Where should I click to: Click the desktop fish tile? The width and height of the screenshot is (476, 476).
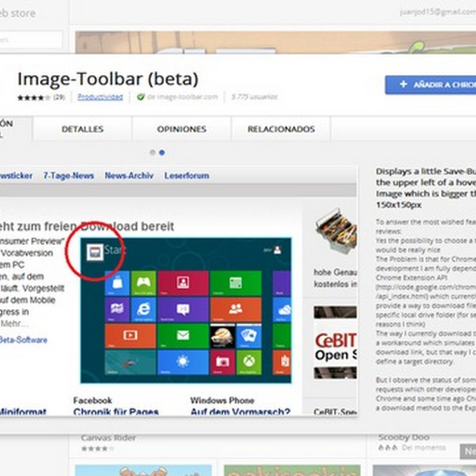[130, 362]
